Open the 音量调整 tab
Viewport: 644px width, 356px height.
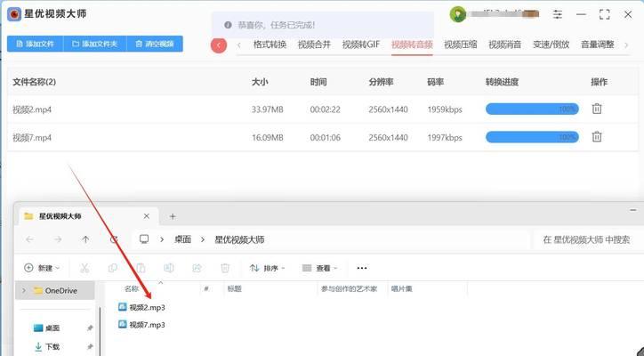pyautogui.click(x=597, y=44)
